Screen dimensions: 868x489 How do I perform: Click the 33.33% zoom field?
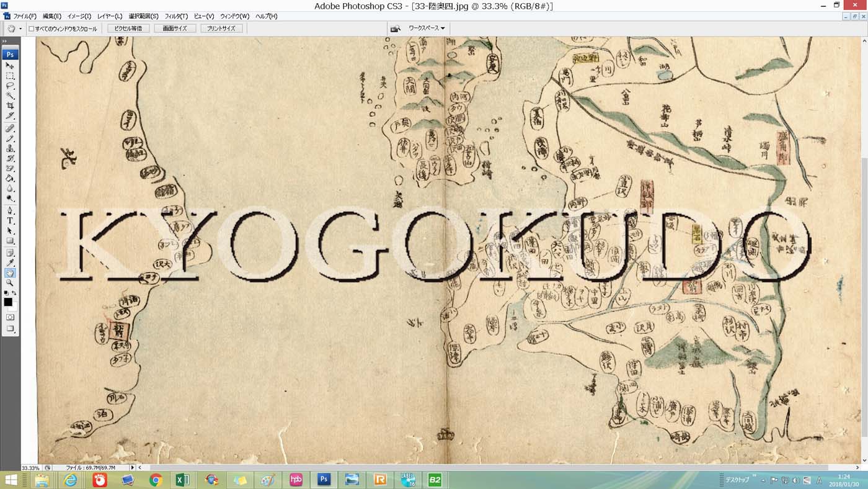tap(31, 468)
